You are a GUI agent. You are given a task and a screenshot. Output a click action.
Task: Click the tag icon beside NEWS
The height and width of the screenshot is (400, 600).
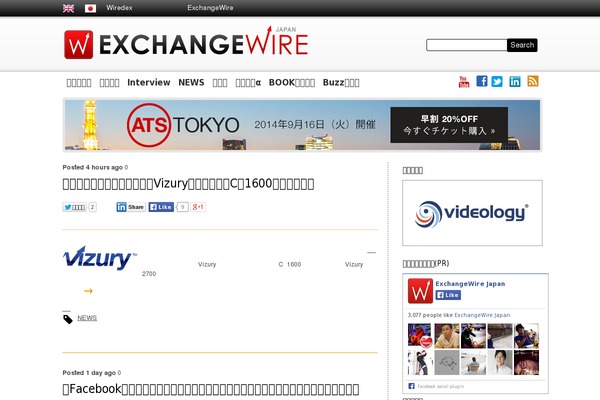[x=68, y=319]
